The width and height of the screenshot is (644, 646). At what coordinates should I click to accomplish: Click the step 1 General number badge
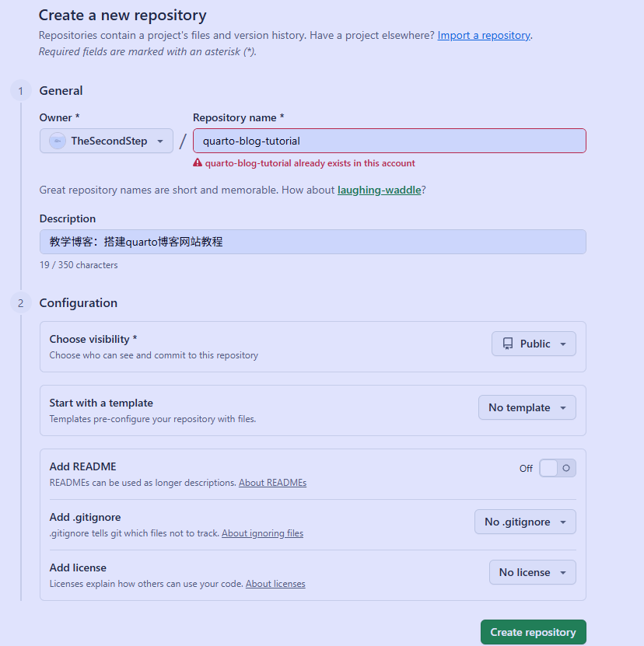pos(20,91)
